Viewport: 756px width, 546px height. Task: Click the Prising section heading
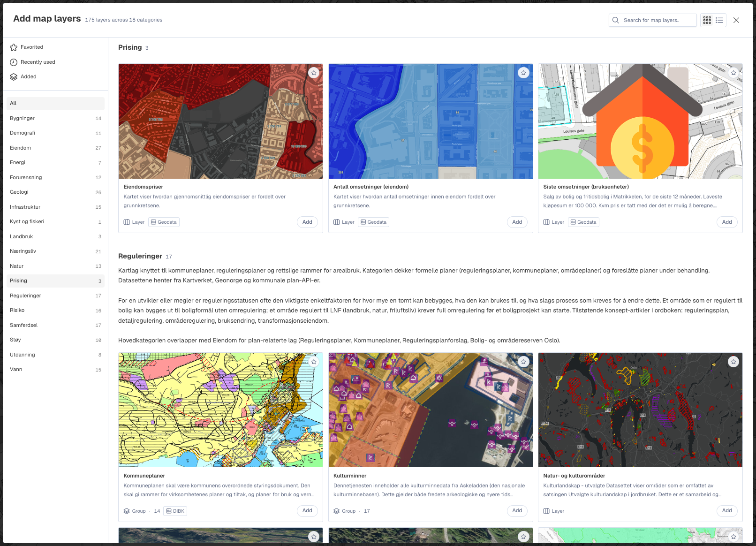[130, 47]
